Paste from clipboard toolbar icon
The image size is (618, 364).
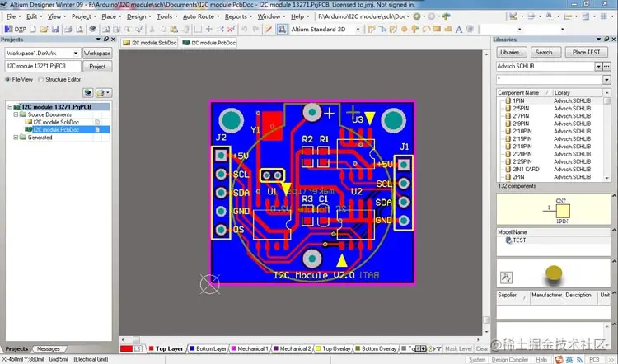click(x=174, y=29)
